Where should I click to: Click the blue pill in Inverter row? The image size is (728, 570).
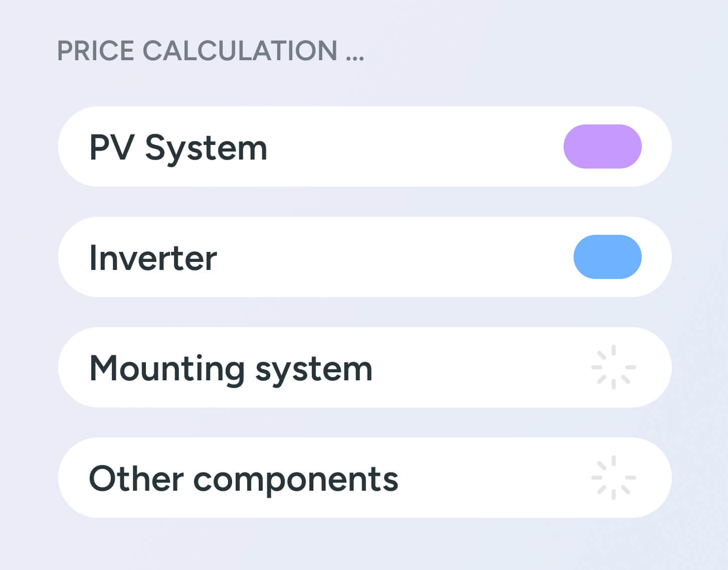coord(607,257)
